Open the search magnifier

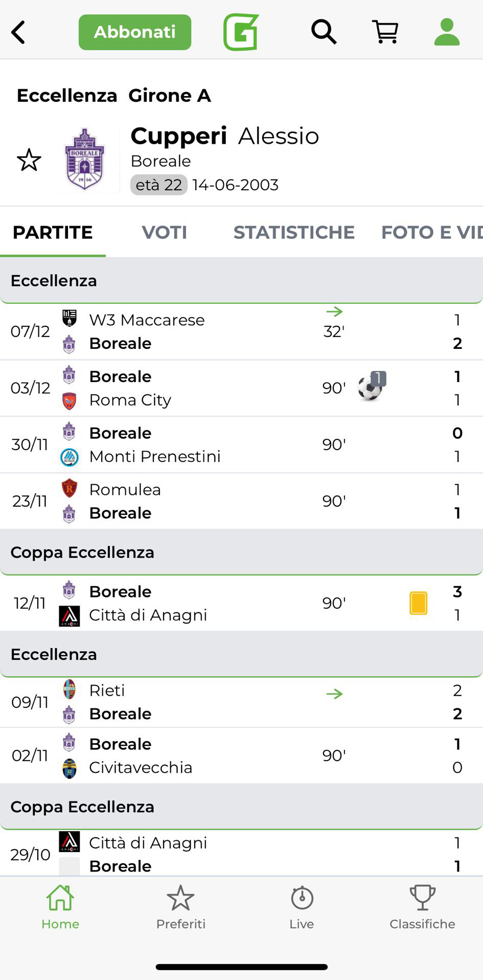pos(324,32)
